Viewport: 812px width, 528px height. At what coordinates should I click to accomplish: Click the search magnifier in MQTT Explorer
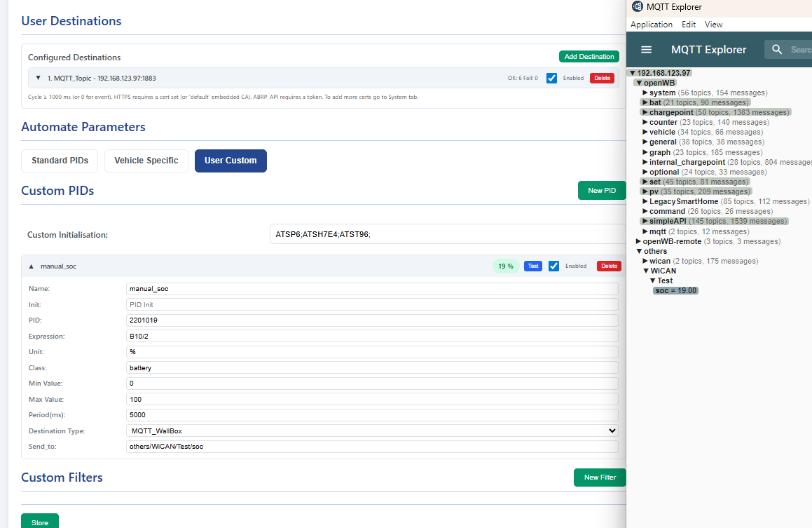pos(777,49)
